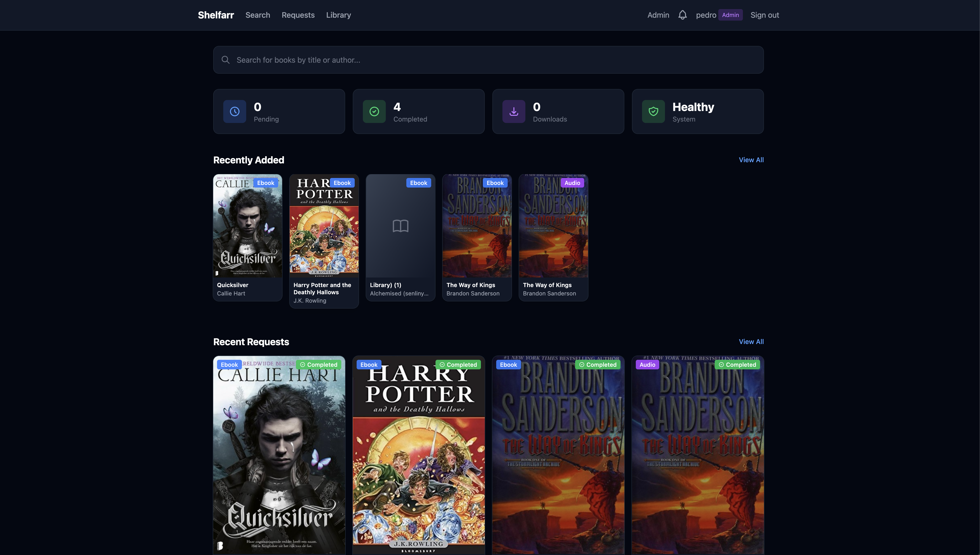Click the Completed status badge on Quicksilver request
The height and width of the screenshot is (555, 980).
point(318,364)
